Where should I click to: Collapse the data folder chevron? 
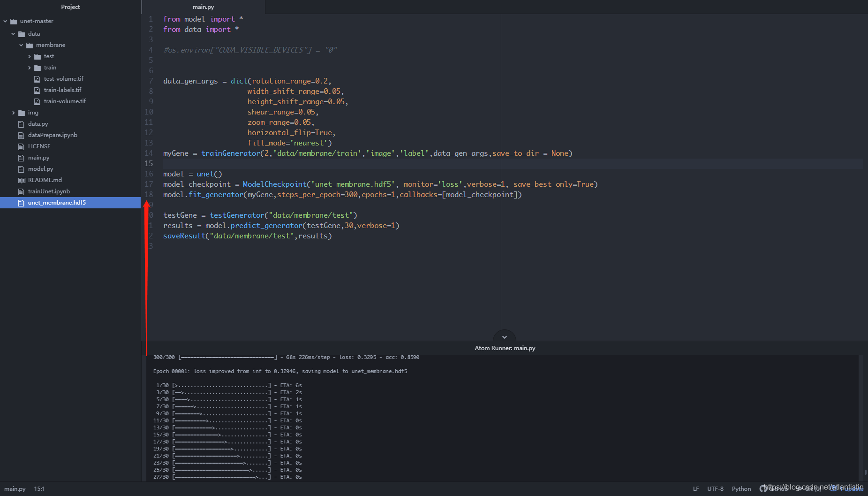[13, 34]
